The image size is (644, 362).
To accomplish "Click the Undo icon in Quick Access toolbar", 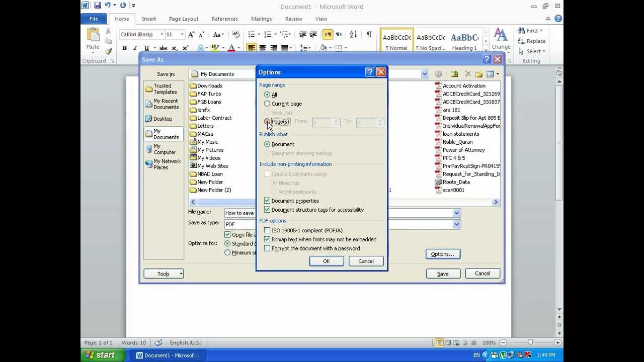I will point(107,6).
